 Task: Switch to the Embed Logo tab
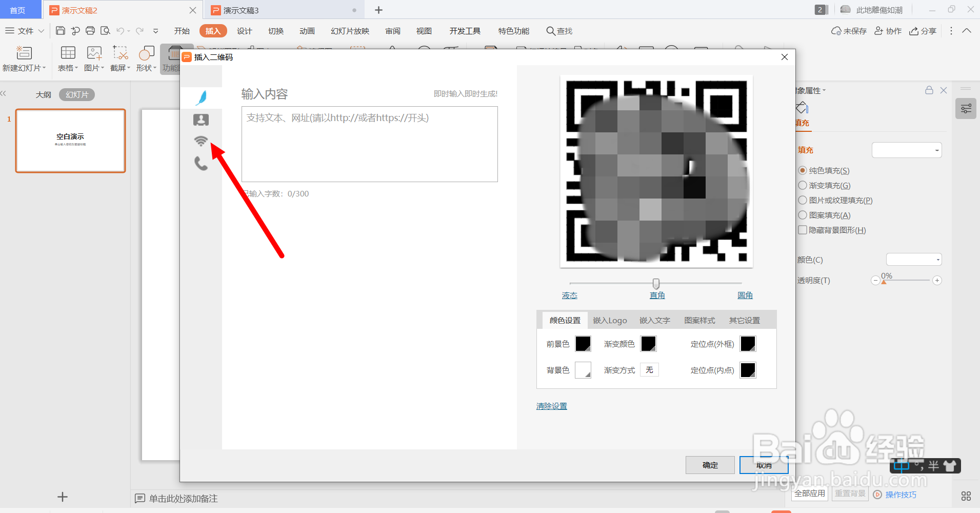click(610, 320)
